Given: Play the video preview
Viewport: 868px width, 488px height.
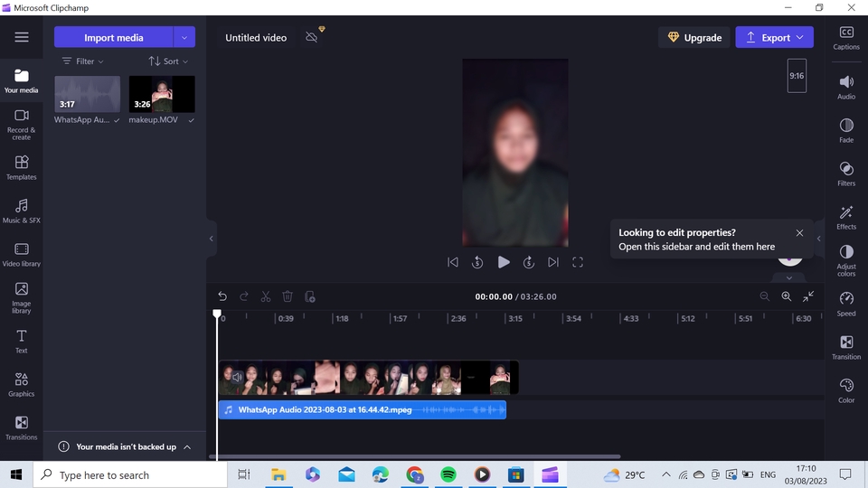Looking at the screenshot, I should (504, 262).
